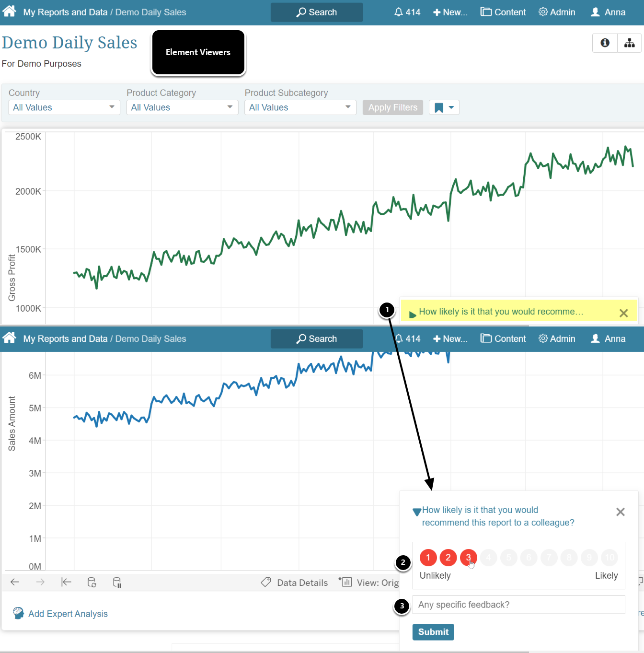
Task: Open the Country All Values dropdown
Action: click(64, 107)
